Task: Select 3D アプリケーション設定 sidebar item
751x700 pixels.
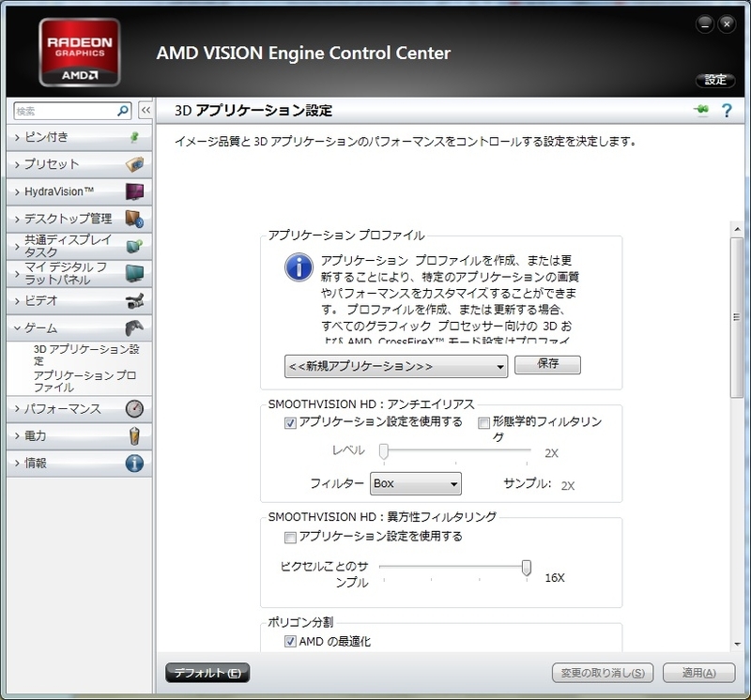Action: click(86, 355)
